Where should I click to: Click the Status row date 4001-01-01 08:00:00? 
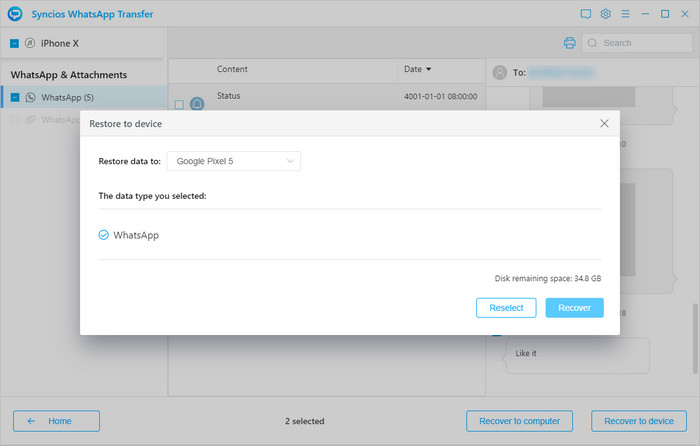(x=441, y=96)
